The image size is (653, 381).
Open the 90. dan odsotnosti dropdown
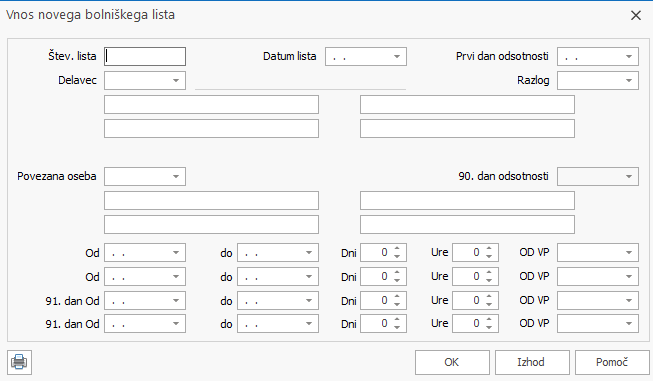pos(629,177)
